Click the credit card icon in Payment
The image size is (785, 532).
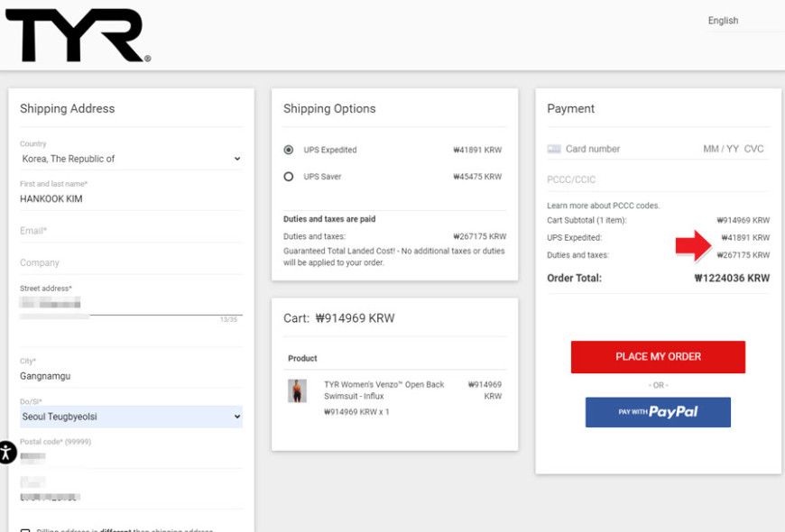pos(554,149)
